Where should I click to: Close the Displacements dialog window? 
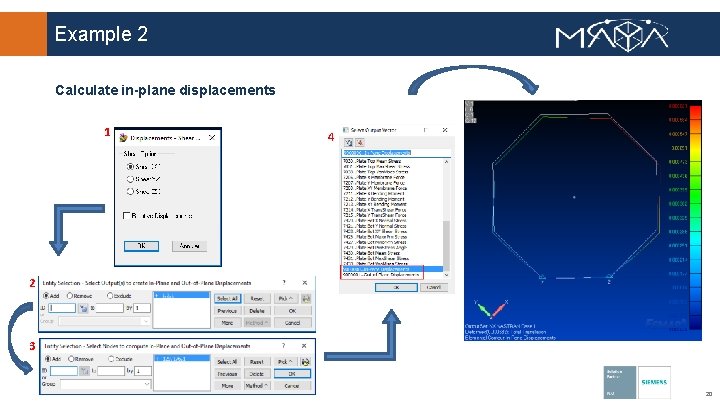click(212, 137)
